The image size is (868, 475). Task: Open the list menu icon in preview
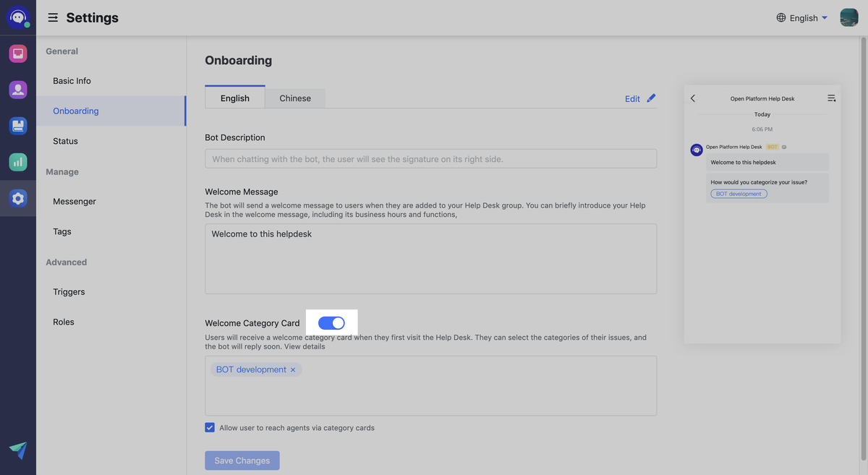pyautogui.click(x=831, y=98)
